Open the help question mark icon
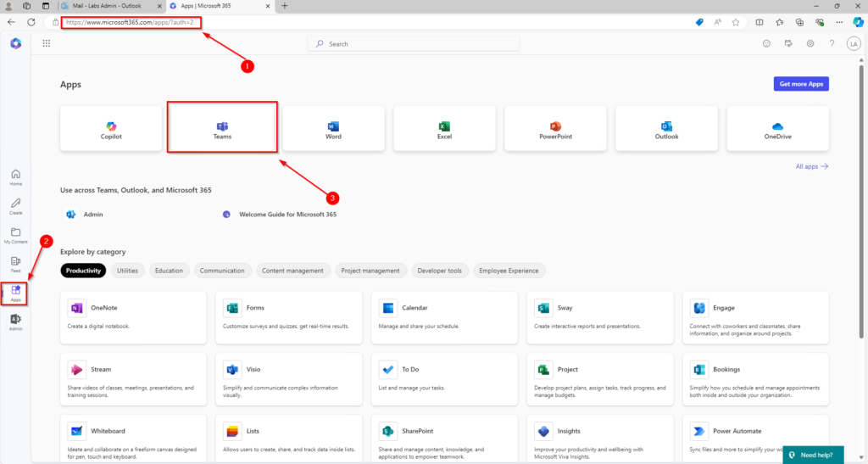This screenshot has height=464, width=868. [832, 44]
